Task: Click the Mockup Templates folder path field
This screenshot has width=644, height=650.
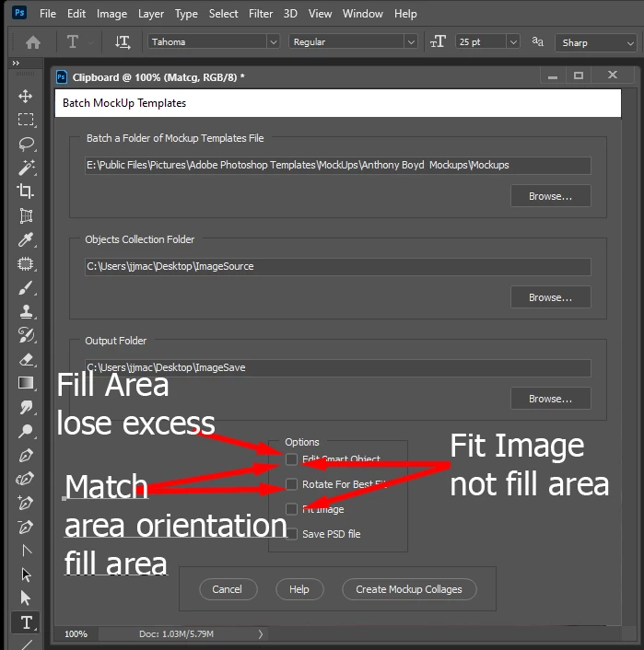Action: (x=338, y=166)
